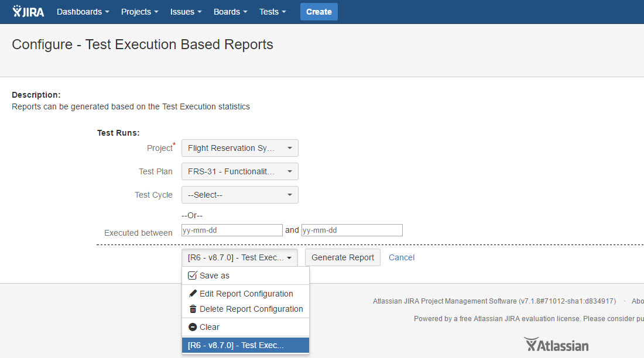The image size is (644, 358).
Task: Open the Projects menu in navigation bar
Action: point(140,12)
